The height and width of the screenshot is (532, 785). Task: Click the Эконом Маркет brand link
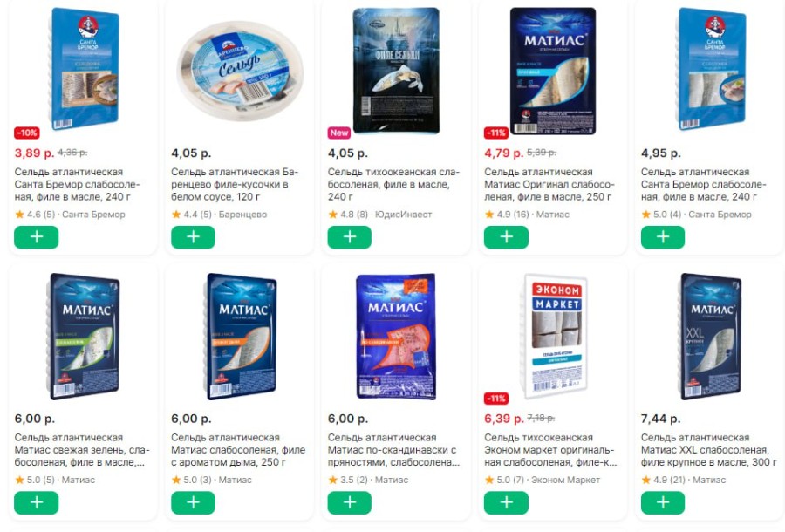pyautogui.click(x=565, y=480)
